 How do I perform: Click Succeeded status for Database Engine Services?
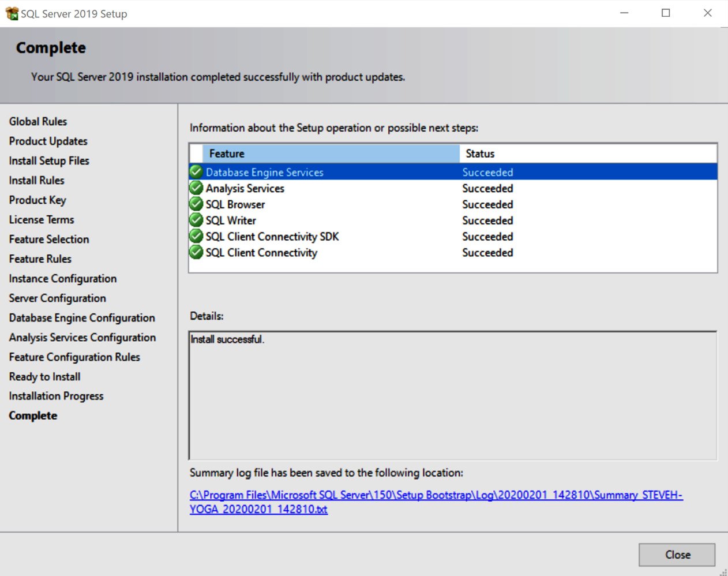487,172
